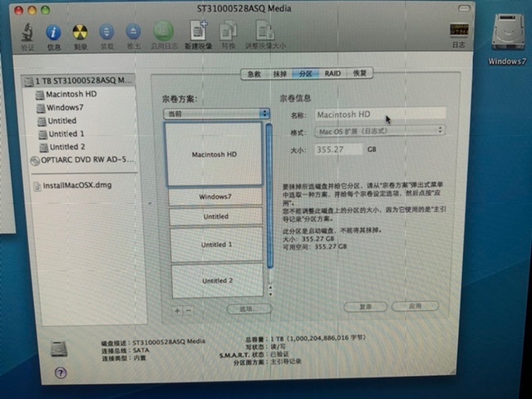Click the Mount (装载) toolbar icon
The image size is (532, 399).
(106, 32)
